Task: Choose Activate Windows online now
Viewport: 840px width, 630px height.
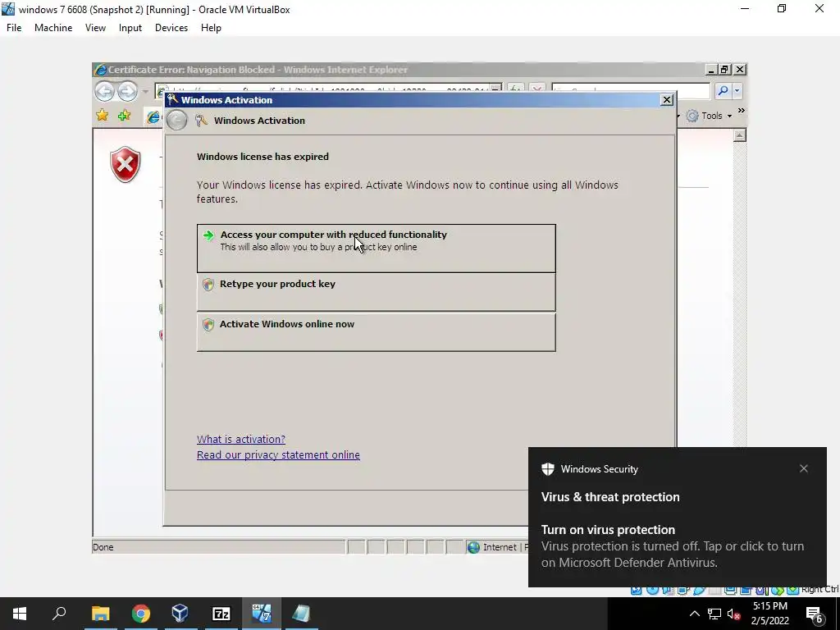Action: point(376,332)
